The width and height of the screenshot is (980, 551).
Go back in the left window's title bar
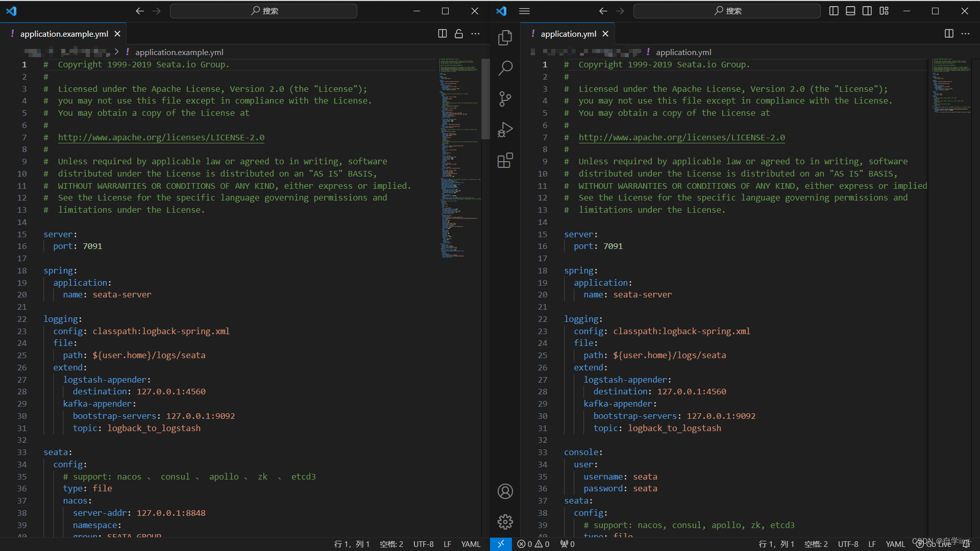140,11
